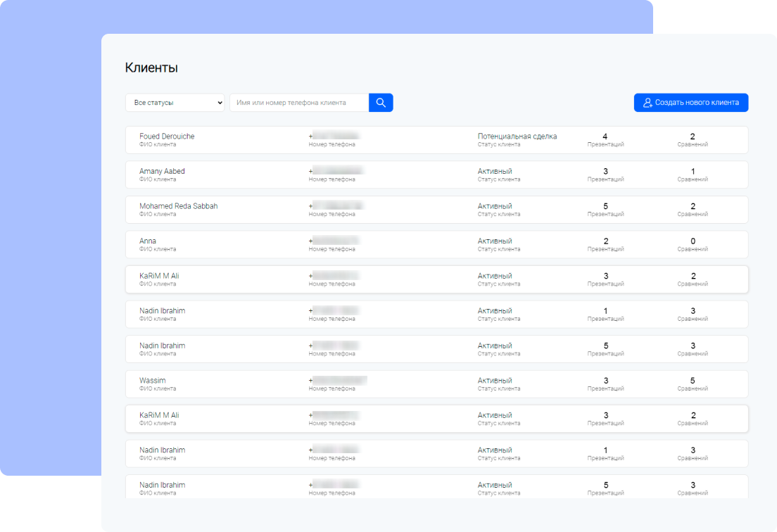Image resolution: width=777 pixels, height=532 pixels.
Task: Click the magnifier search icon button
Action: click(x=381, y=103)
